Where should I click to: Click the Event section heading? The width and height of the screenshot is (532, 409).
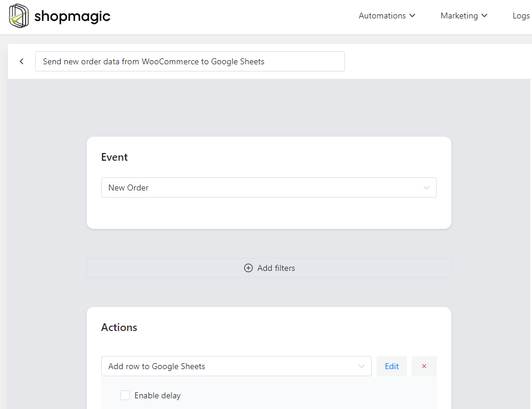[x=114, y=157]
